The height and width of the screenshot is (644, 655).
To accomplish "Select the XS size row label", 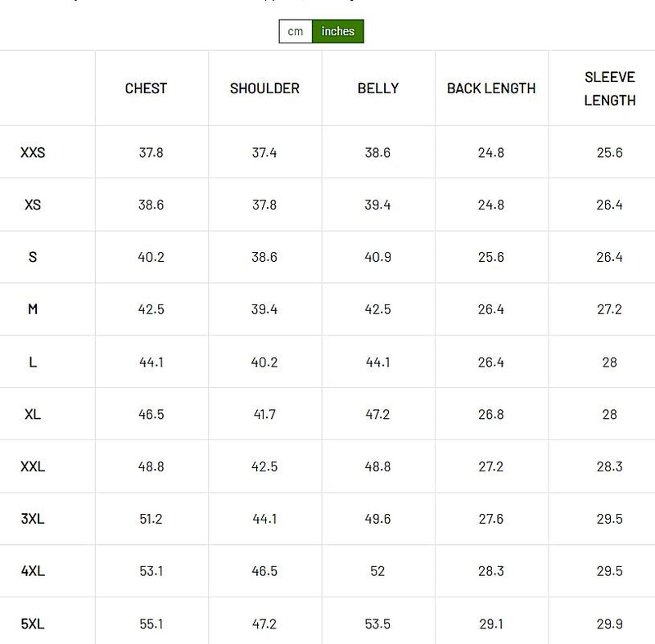I will (33, 205).
